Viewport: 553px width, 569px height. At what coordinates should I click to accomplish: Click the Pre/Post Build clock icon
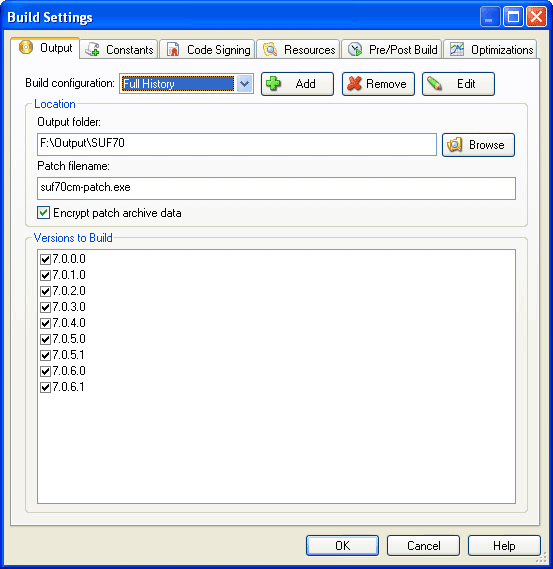(355, 50)
